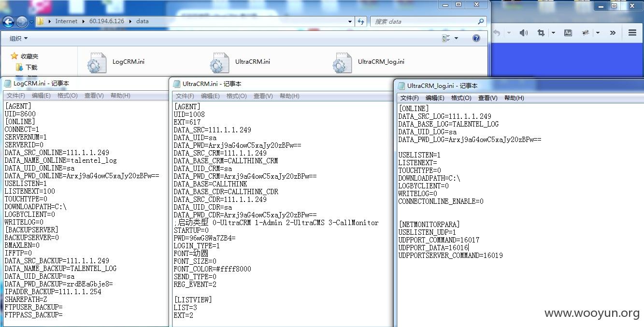Click the [NETMONITORPARA] section header
Image resolution: width=644 pixels, height=327 pixels.
[429, 225]
